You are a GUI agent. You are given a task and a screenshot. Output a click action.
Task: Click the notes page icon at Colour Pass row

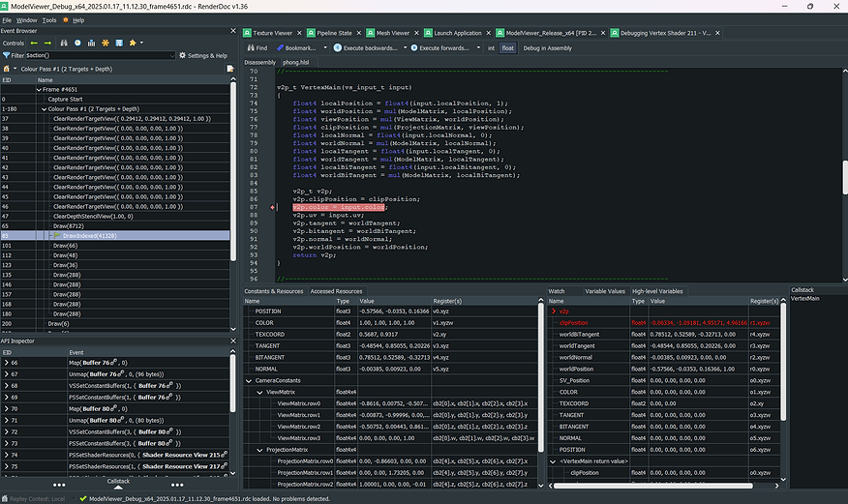(230, 69)
